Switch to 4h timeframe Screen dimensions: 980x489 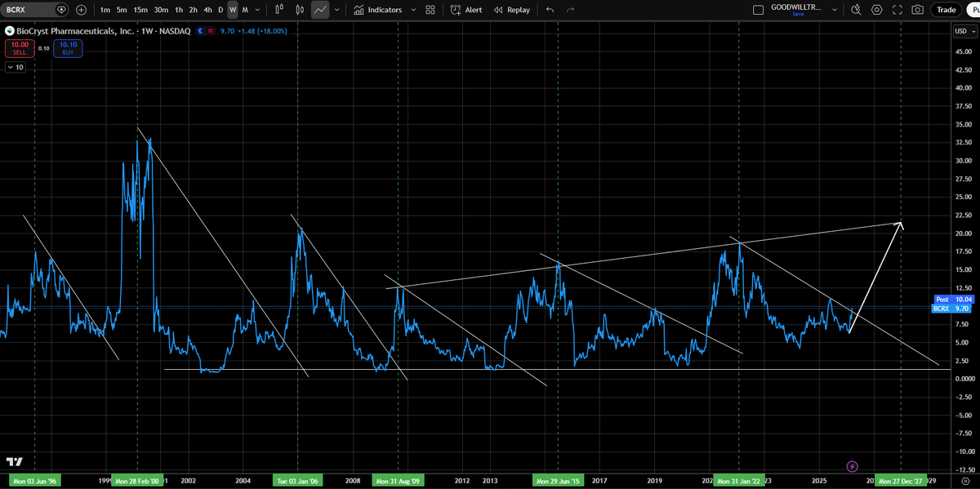[x=207, y=10]
